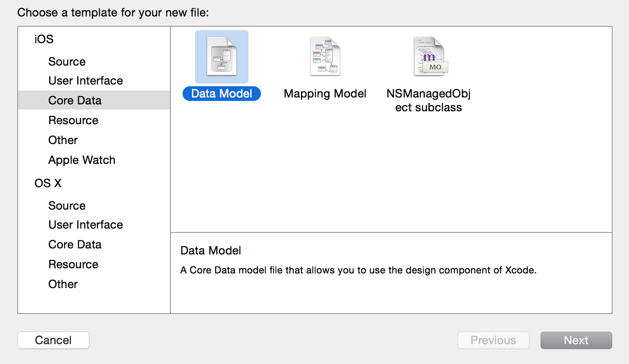629x364 pixels.
Task: Open the Other category under OS X
Action: pyautogui.click(x=63, y=284)
